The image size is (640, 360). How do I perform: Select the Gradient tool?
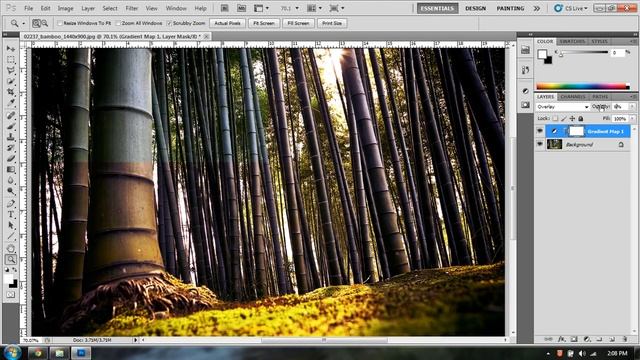point(11,169)
